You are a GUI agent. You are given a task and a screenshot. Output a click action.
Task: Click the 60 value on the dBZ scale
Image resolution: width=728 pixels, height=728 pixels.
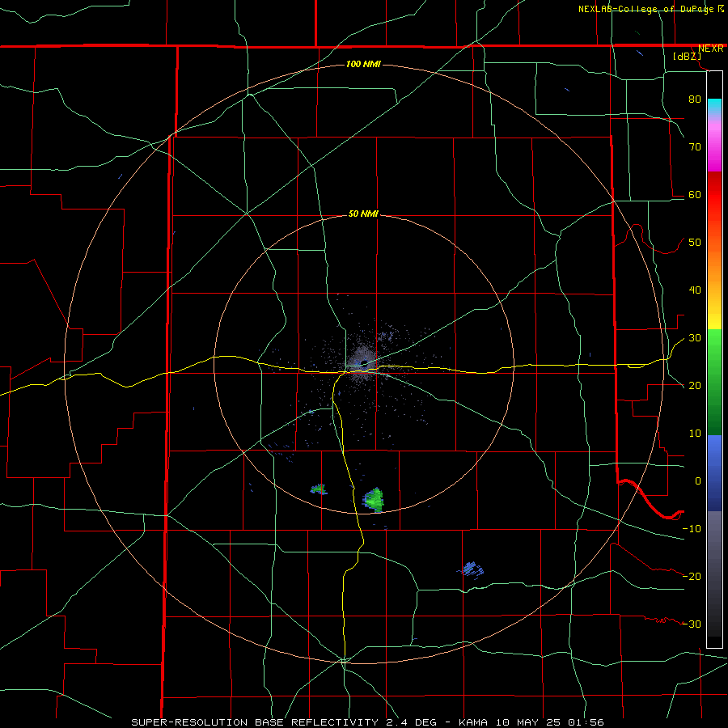(x=695, y=194)
